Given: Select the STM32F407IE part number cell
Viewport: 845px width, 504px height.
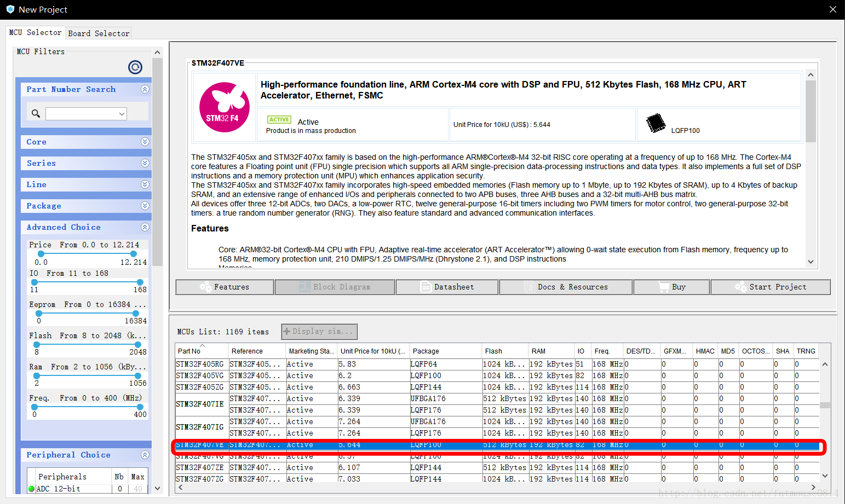Looking at the screenshot, I should point(202,404).
